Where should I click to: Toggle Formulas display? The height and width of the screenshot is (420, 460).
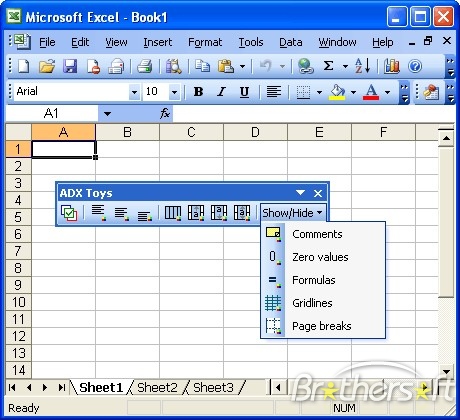(x=323, y=280)
